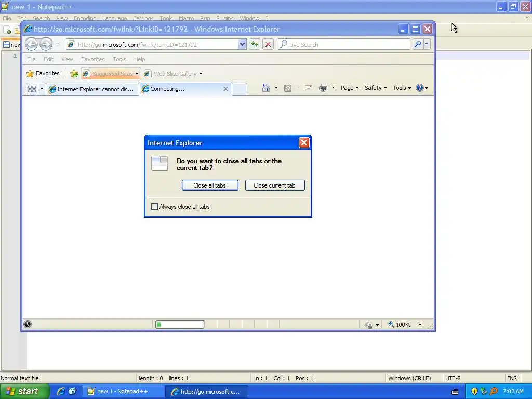The image size is (532, 399).
Task: Click INS indicator in Notepad++ status bar
Action: point(512,378)
